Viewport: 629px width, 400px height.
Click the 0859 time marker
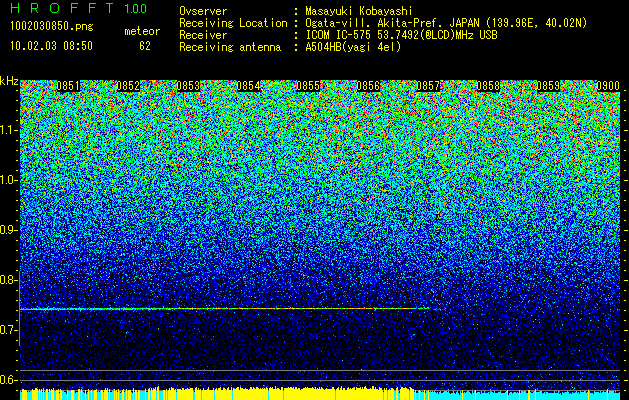[548, 86]
